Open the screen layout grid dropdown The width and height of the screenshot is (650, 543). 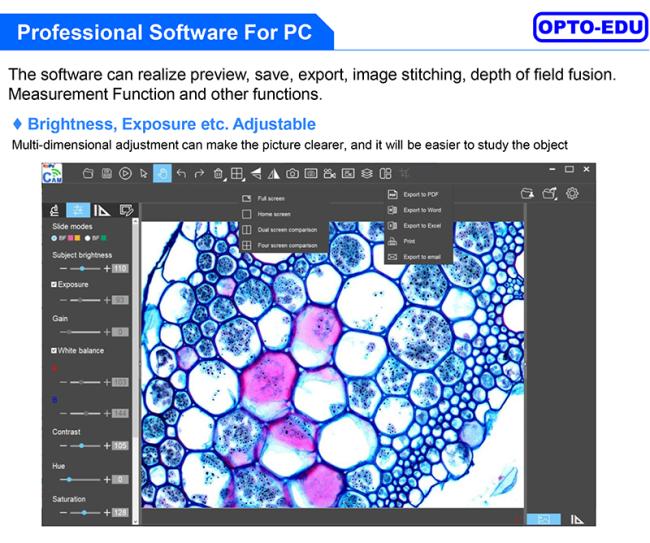pos(237,173)
